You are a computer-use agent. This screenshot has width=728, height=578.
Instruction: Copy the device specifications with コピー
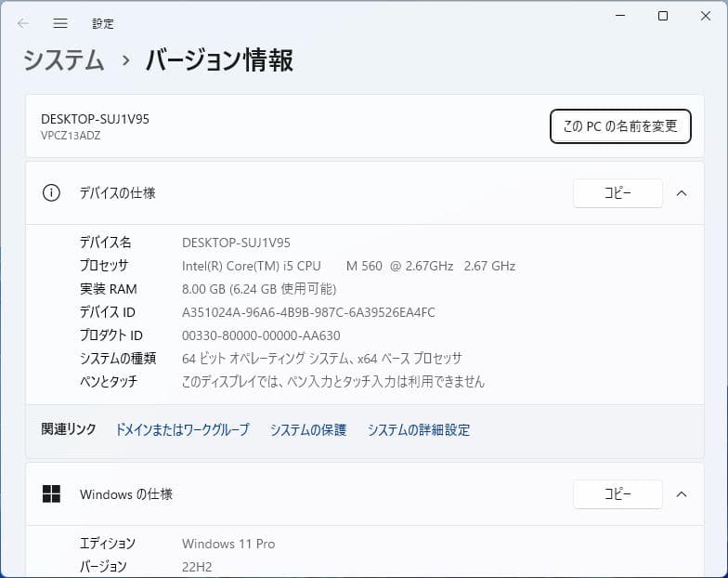click(617, 193)
